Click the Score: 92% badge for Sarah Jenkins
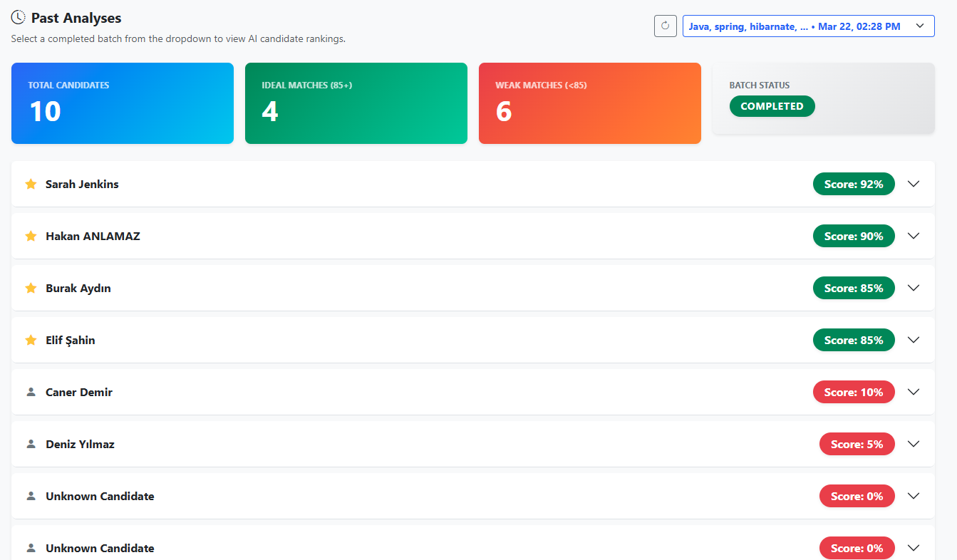The width and height of the screenshot is (957, 560). point(854,184)
